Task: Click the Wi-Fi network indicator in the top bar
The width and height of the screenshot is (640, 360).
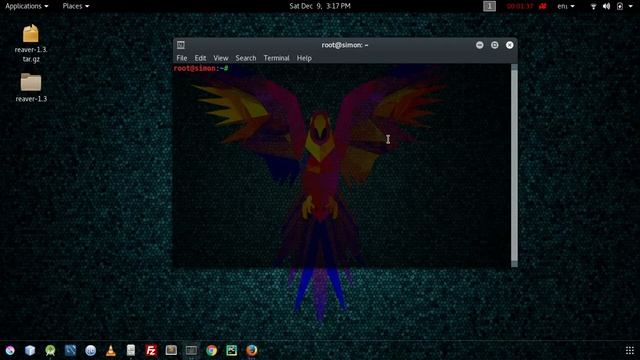Action: click(x=593, y=6)
